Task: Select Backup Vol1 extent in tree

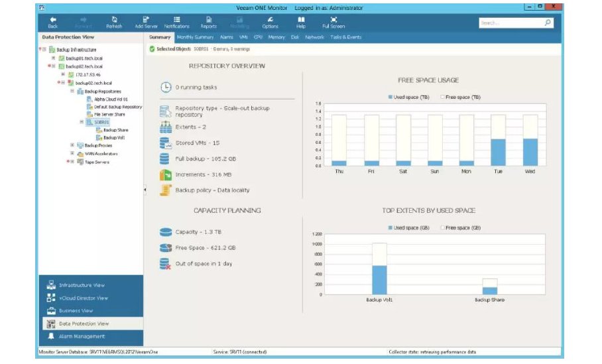Action: (114, 137)
